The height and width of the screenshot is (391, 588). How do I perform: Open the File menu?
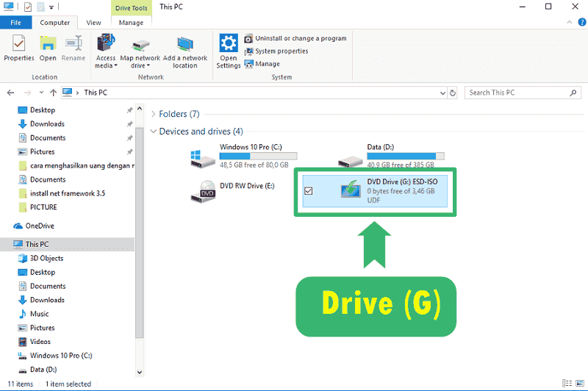[15, 23]
